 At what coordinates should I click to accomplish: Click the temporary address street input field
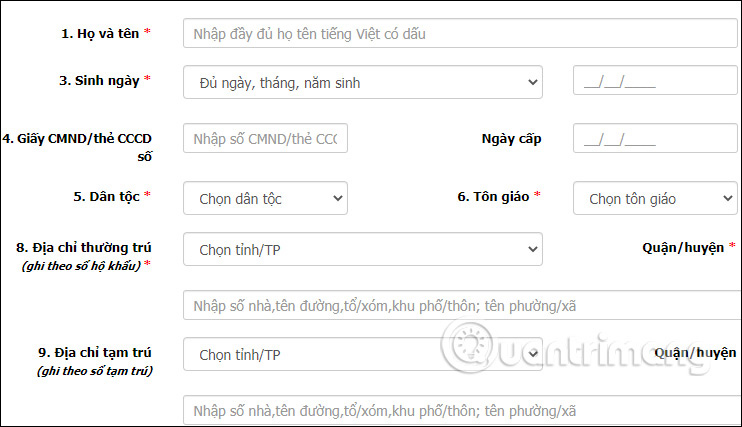click(x=462, y=410)
